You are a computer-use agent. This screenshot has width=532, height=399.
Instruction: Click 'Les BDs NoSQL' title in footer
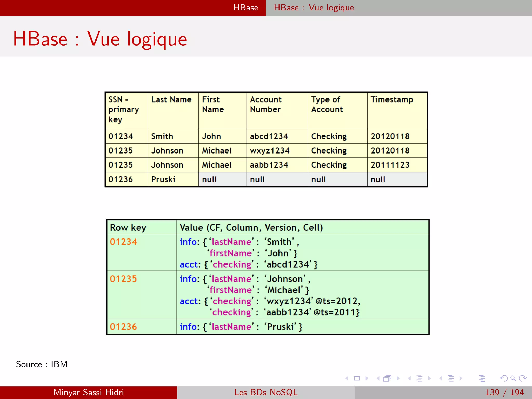(x=266, y=392)
